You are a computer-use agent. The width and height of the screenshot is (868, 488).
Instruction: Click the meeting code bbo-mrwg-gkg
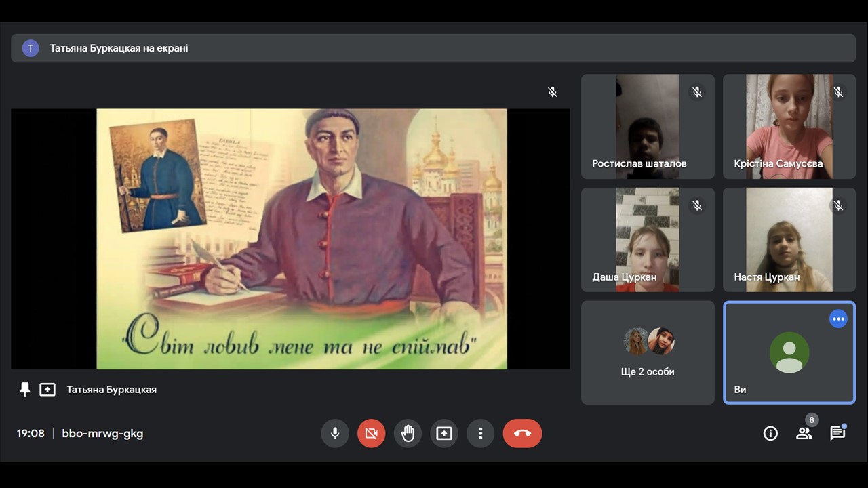tap(102, 433)
